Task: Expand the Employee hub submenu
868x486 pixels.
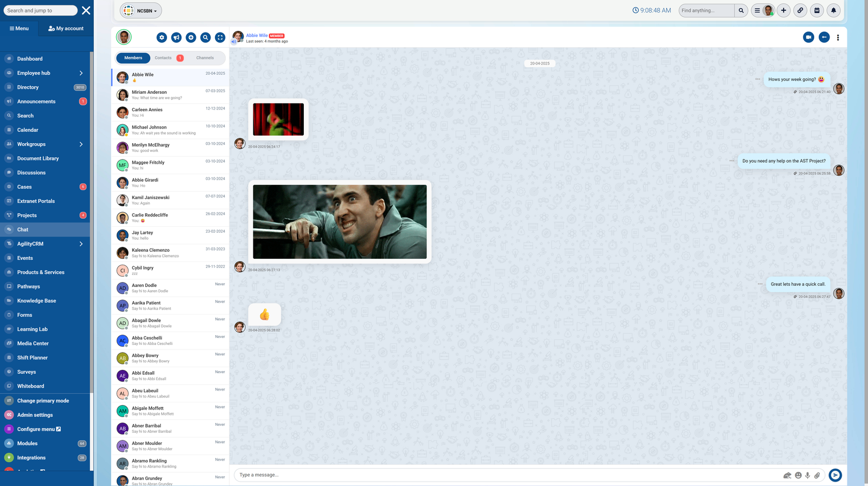Action: 81,73
